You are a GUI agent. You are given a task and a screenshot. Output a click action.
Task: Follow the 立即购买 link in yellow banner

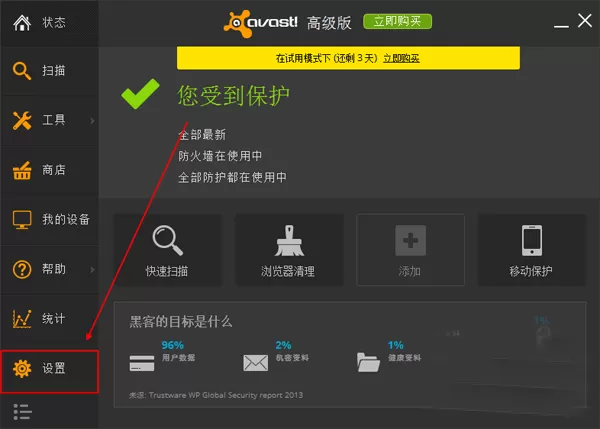click(x=401, y=59)
